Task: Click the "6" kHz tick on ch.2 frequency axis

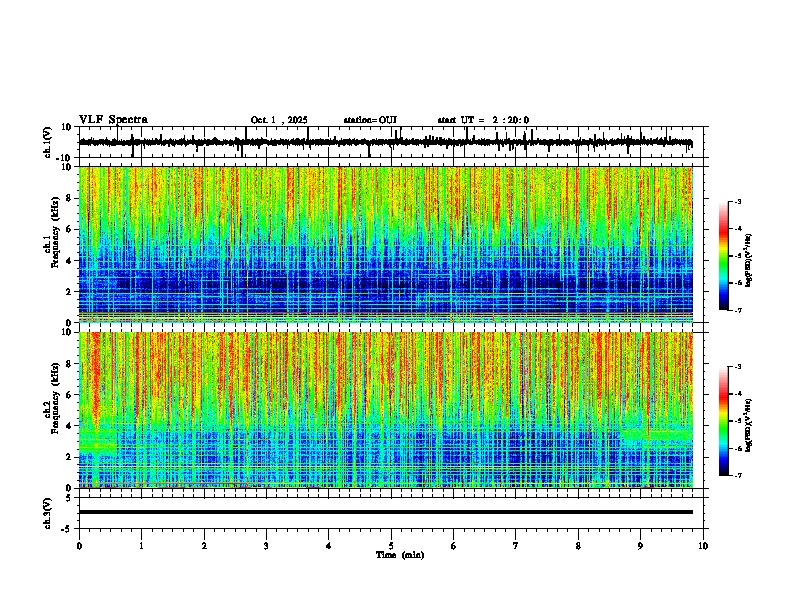Action: coord(69,395)
